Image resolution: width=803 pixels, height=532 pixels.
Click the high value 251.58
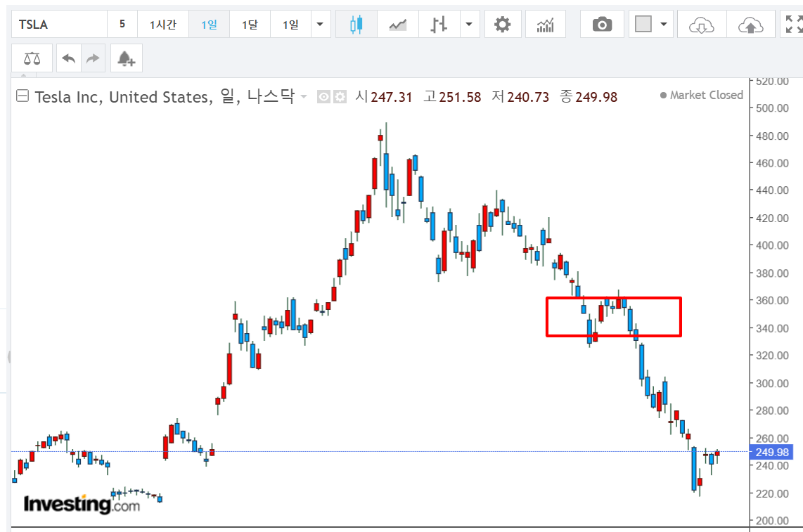point(460,97)
